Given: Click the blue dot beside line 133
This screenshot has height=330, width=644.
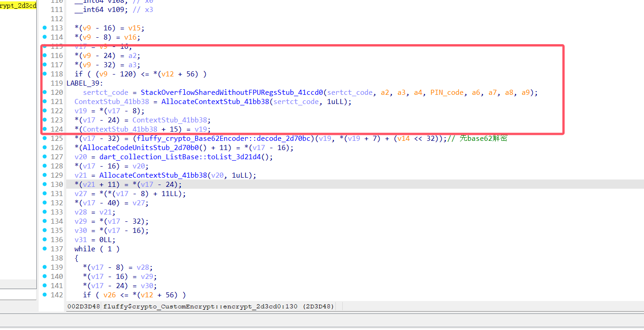Looking at the screenshot, I should [x=44, y=212].
